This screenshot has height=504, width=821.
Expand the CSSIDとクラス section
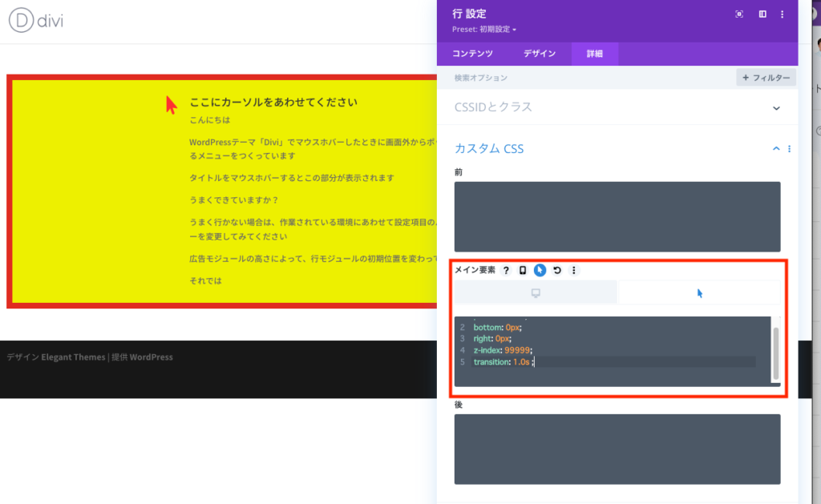click(x=775, y=107)
